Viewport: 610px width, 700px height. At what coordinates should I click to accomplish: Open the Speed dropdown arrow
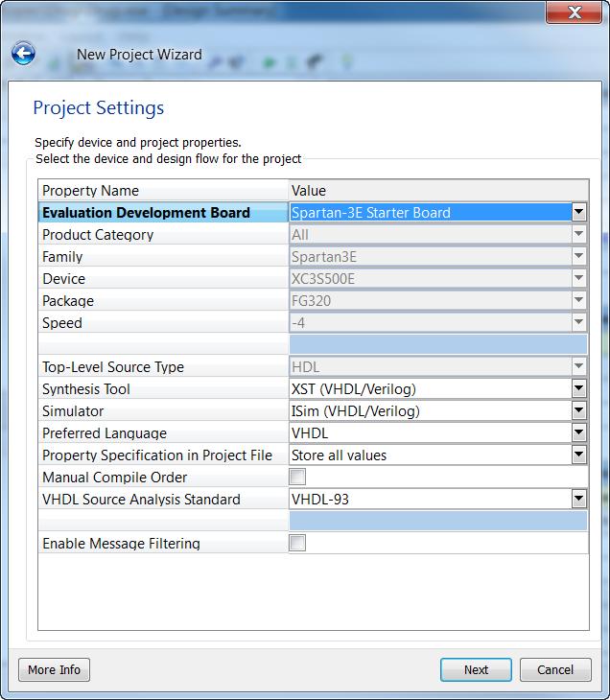pos(578,322)
